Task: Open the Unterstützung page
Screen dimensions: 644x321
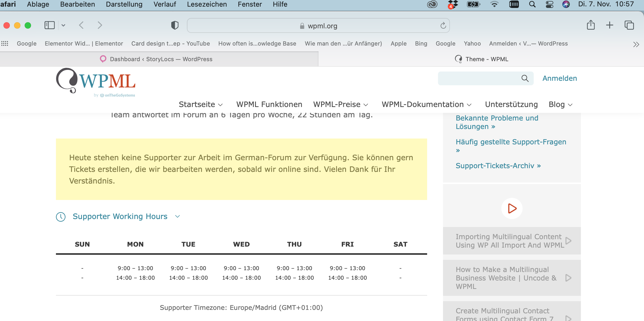Action: (511, 104)
